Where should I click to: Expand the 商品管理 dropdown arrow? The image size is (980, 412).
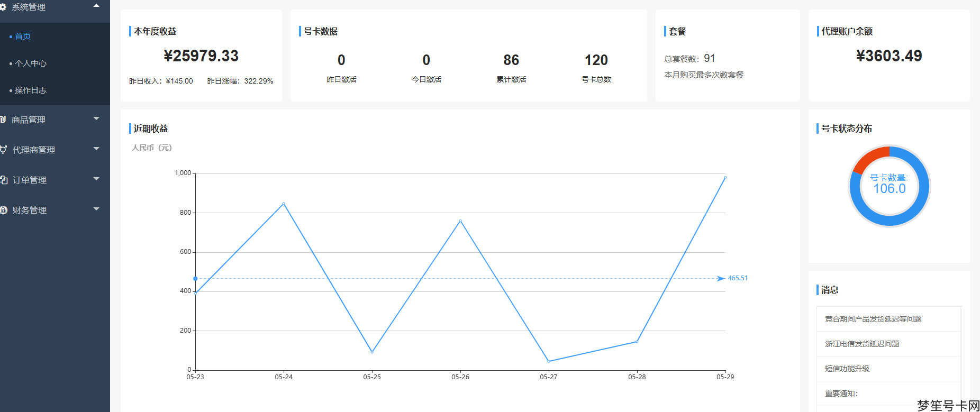[96, 119]
